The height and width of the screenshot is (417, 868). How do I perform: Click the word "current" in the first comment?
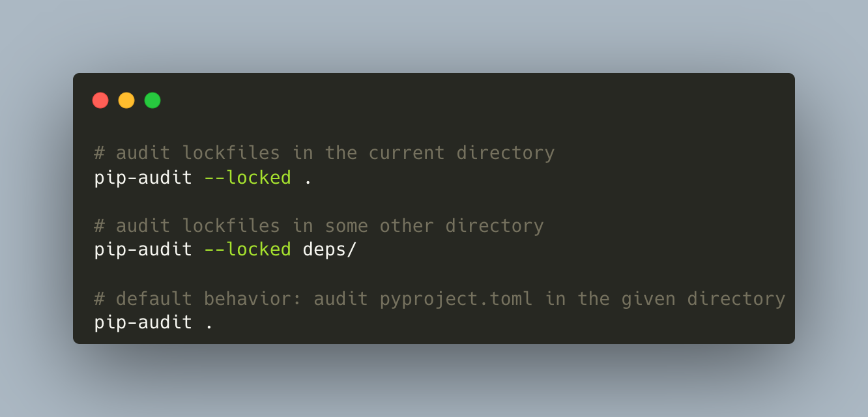407,153
